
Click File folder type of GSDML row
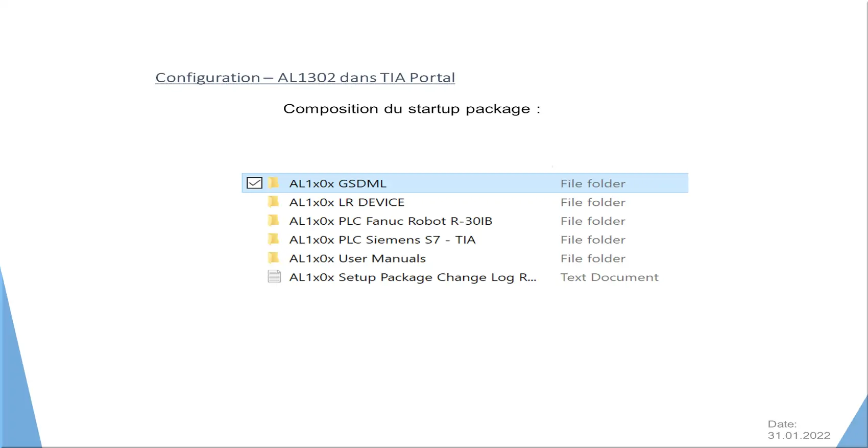593,183
